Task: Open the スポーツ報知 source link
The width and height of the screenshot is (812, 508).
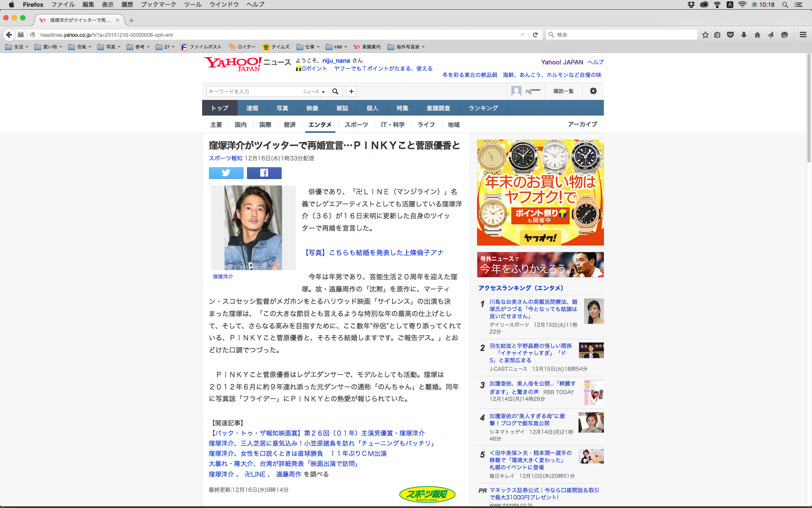Action: [x=225, y=158]
